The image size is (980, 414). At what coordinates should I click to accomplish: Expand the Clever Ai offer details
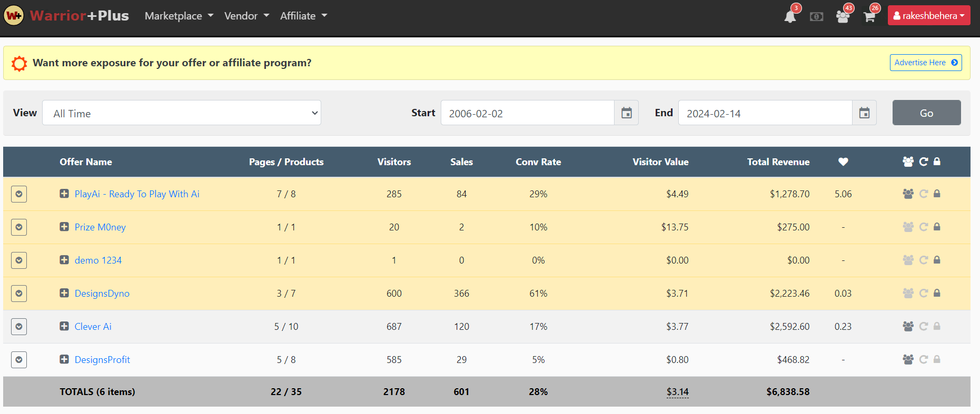click(64, 326)
